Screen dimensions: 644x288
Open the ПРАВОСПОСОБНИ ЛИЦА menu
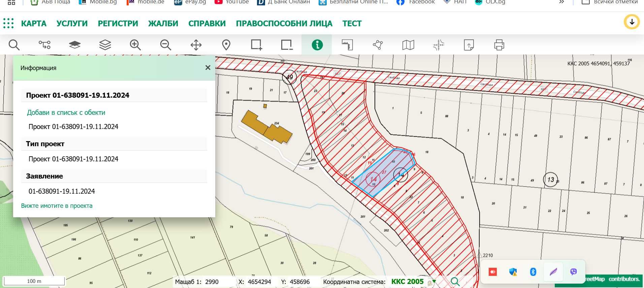pyautogui.click(x=284, y=24)
